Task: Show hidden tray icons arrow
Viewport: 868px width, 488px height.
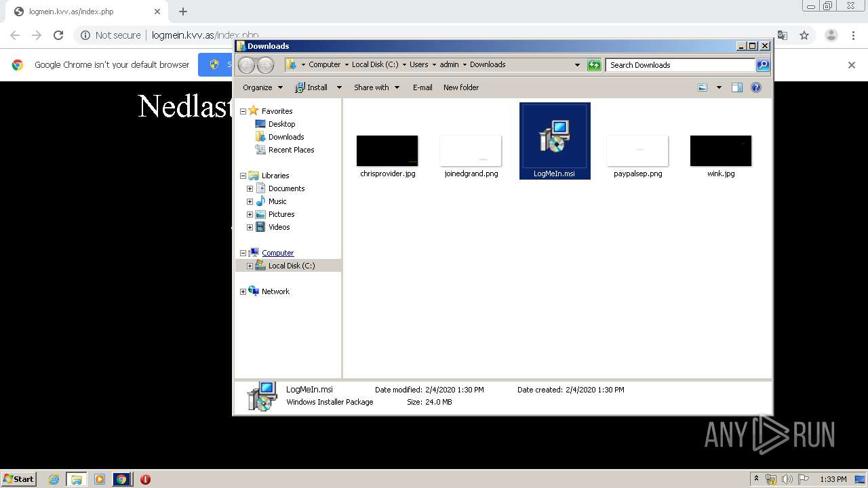Action: point(756,479)
